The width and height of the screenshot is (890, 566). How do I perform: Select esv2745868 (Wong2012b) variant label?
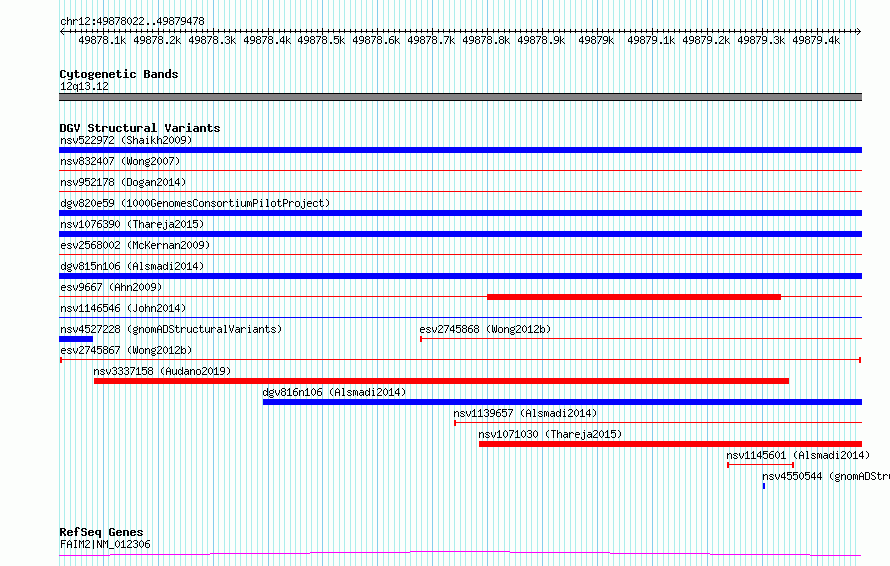coord(485,329)
